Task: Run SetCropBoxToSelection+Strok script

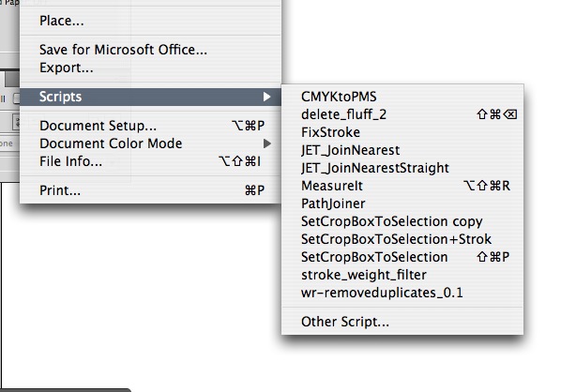Action: tap(402, 239)
